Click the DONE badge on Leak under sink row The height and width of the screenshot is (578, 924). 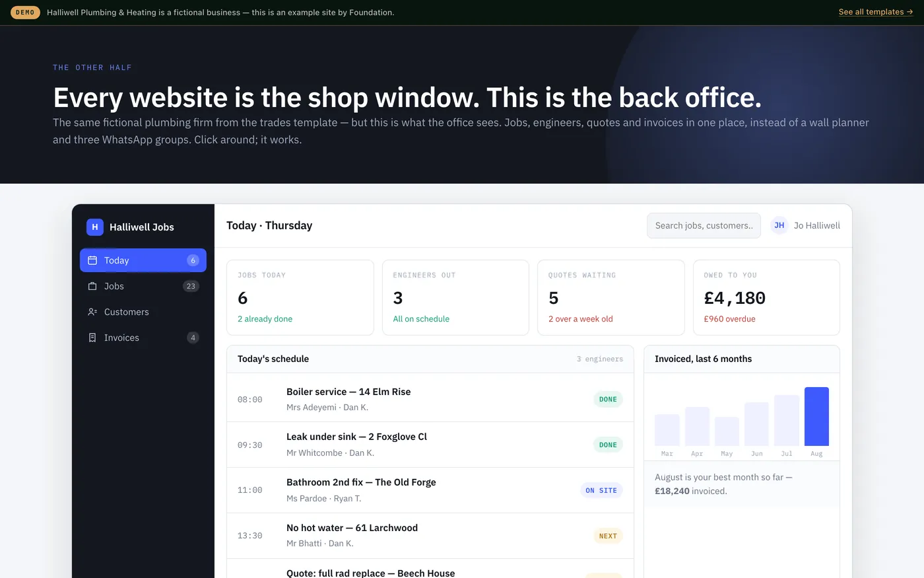pos(608,445)
